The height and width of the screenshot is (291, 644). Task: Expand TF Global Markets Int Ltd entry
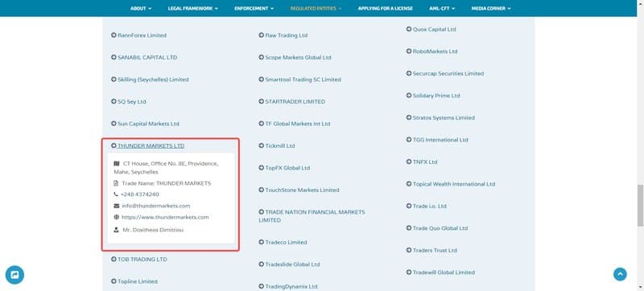pyautogui.click(x=295, y=124)
